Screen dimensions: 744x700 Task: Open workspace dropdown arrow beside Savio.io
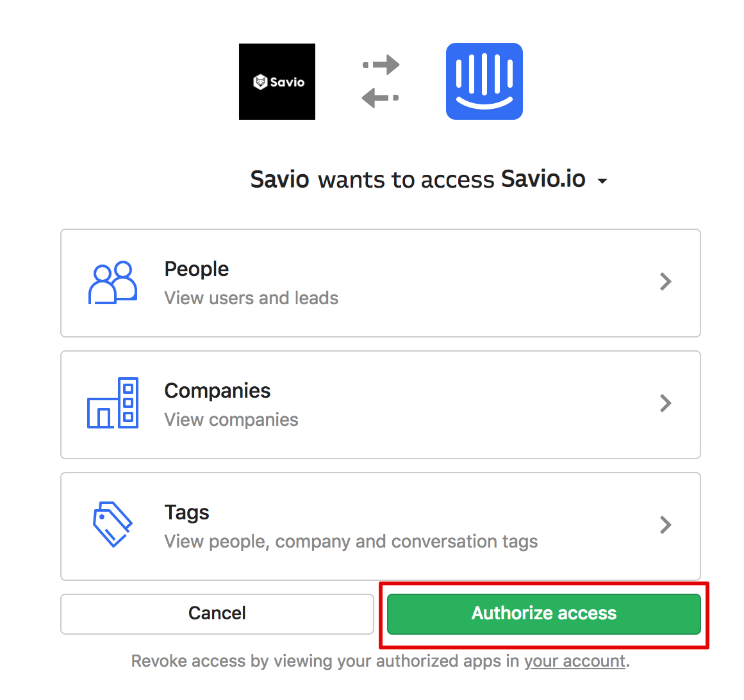[602, 181]
